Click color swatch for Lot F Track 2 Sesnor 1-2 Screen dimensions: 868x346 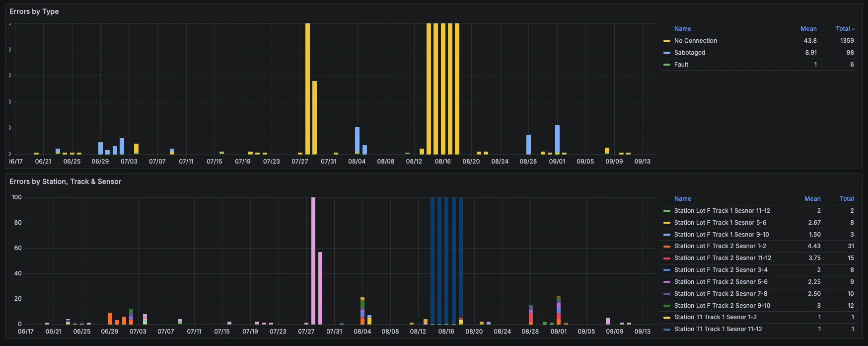(x=667, y=247)
